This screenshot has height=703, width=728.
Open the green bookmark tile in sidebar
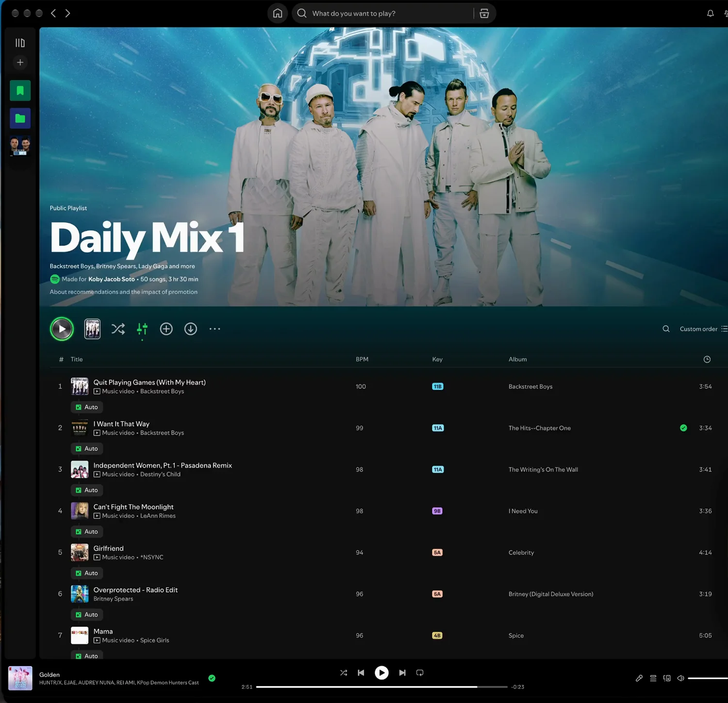pos(20,90)
